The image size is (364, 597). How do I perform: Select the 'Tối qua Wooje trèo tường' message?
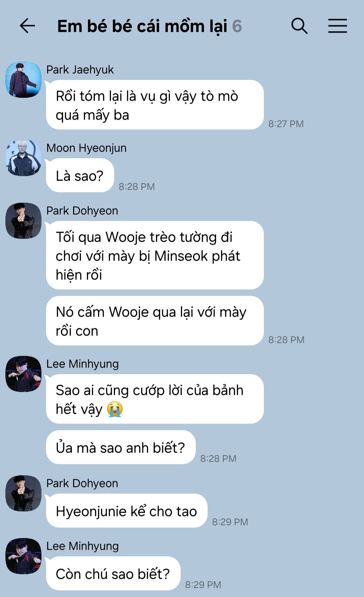155,255
